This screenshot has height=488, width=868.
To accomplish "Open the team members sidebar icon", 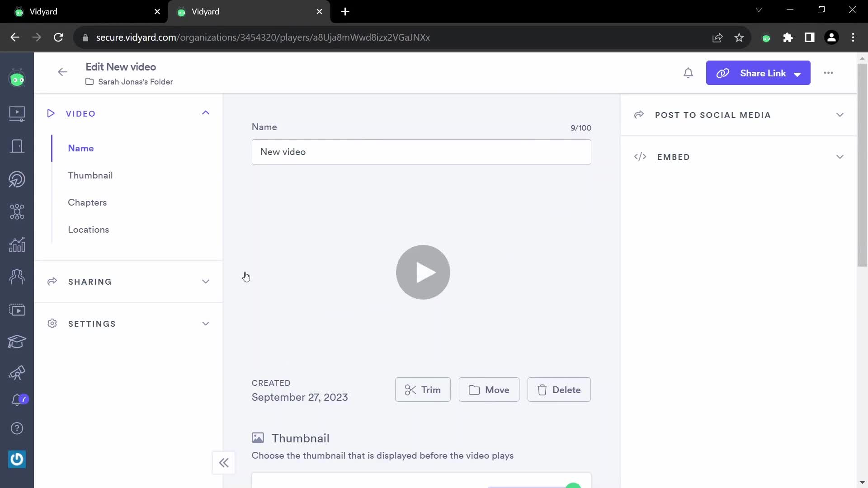I will tap(17, 277).
